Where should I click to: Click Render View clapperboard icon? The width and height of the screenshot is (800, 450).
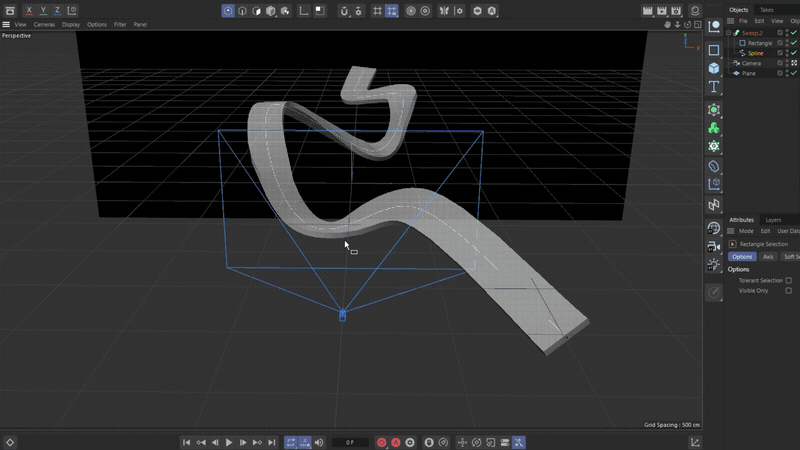coord(647,11)
